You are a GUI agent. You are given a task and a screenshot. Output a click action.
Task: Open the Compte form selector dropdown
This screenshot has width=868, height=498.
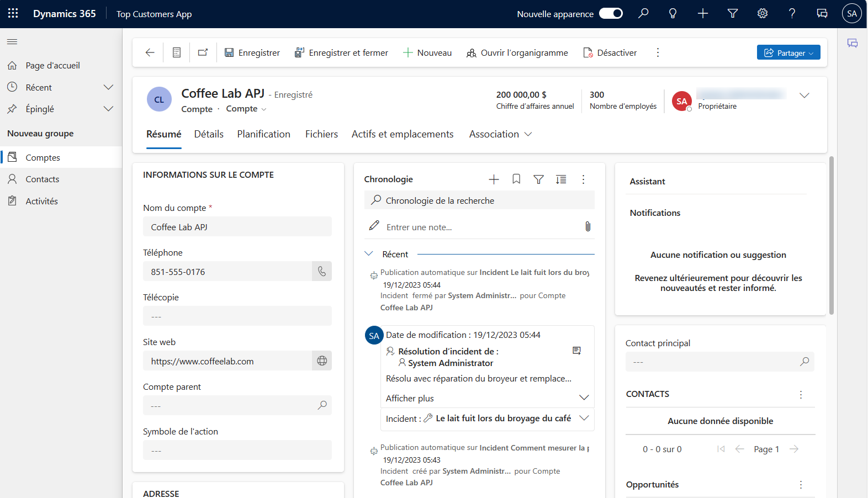click(x=246, y=109)
